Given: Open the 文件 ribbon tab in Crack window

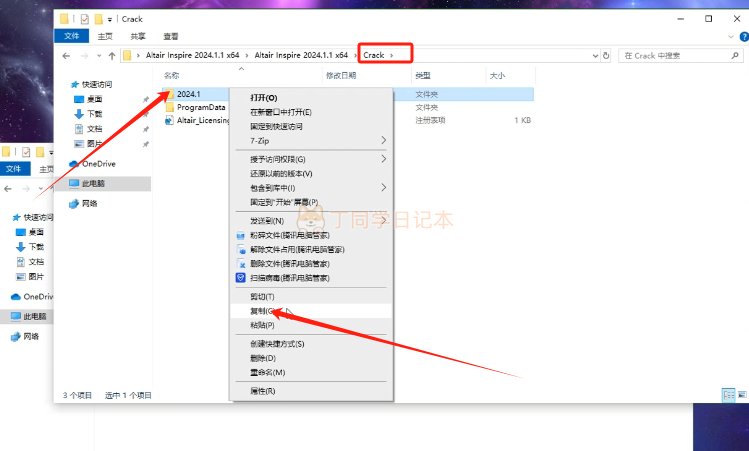Looking at the screenshot, I should (72, 36).
